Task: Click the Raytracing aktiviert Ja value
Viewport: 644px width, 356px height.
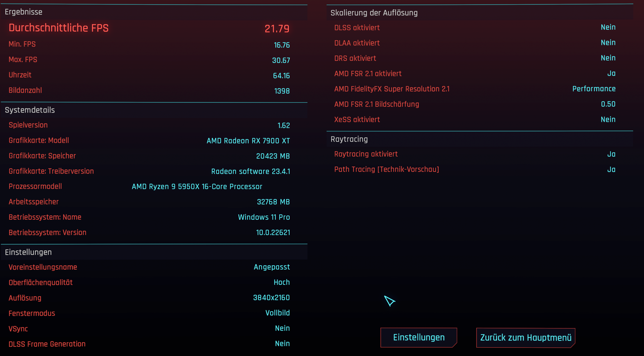Action: 611,154
